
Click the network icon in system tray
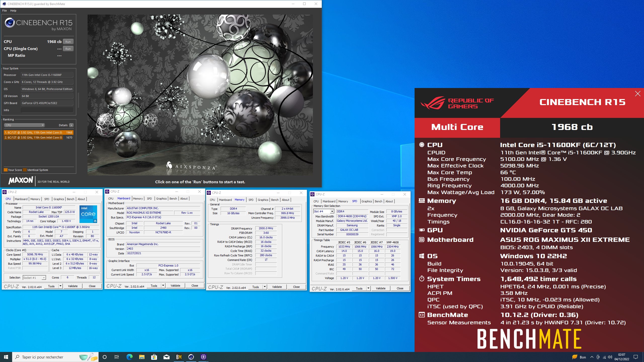coord(605,357)
